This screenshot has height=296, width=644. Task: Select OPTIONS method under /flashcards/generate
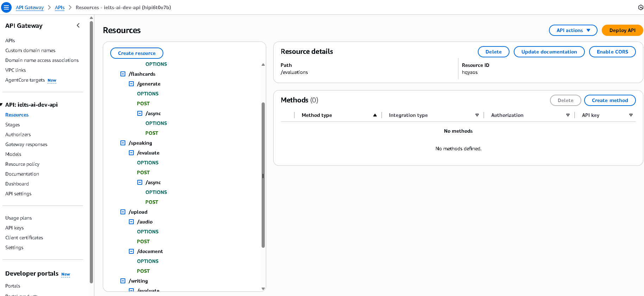148,94
